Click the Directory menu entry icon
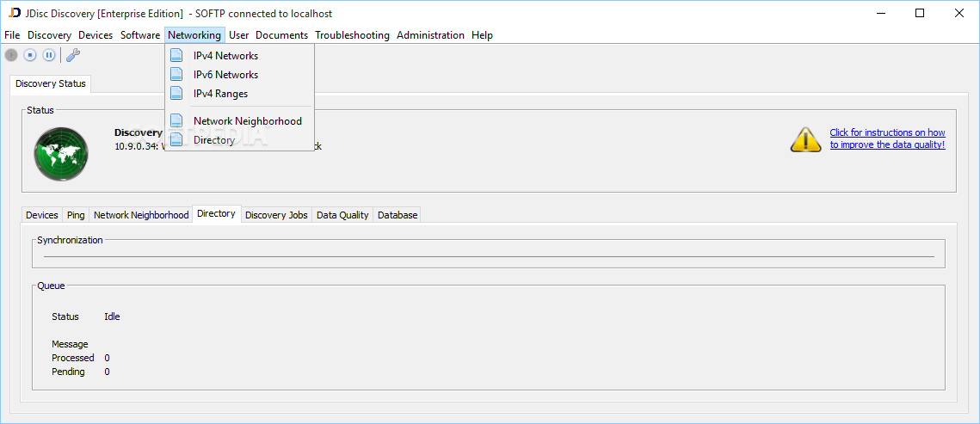 click(x=176, y=139)
